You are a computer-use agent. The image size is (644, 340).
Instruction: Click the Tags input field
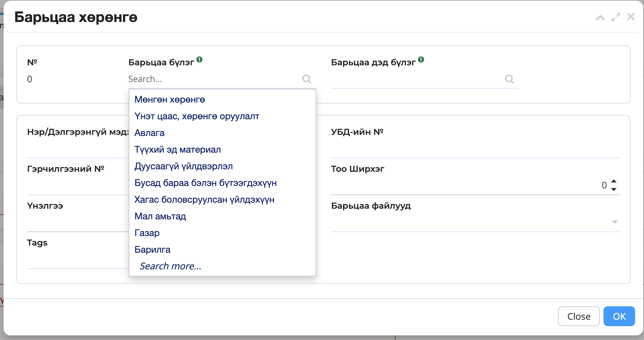78,259
